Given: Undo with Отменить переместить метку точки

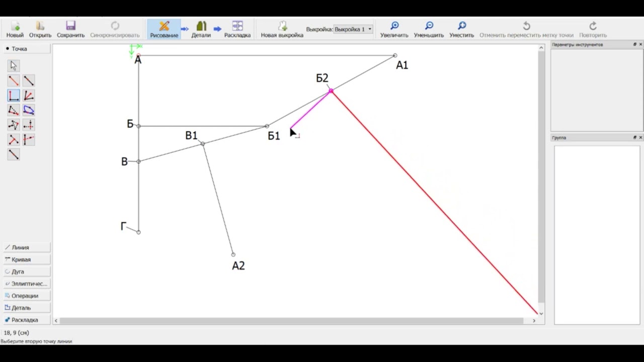Looking at the screenshot, I should 526,30.
